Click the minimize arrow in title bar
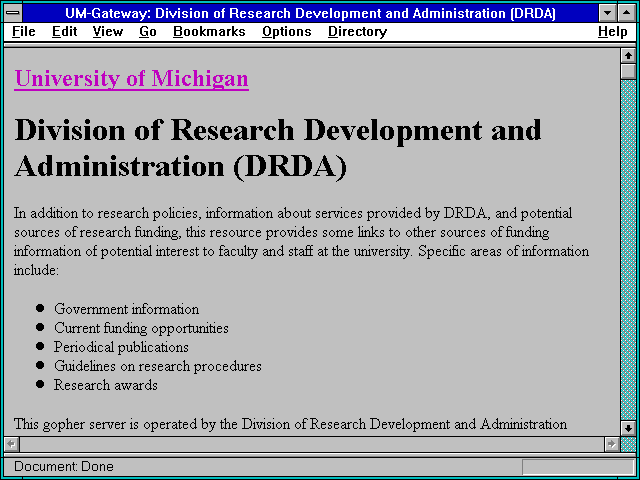 click(607, 13)
